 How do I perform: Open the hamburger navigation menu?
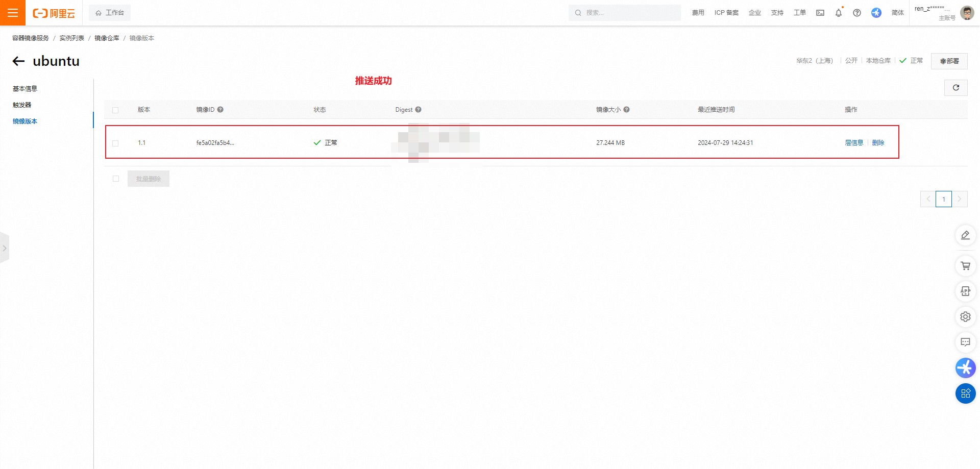pyautogui.click(x=13, y=13)
